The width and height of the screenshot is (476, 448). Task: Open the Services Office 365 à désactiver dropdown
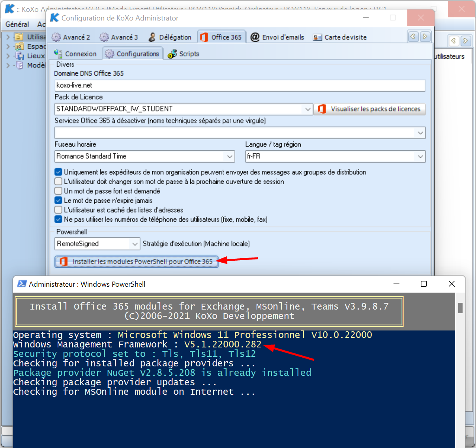click(420, 133)
